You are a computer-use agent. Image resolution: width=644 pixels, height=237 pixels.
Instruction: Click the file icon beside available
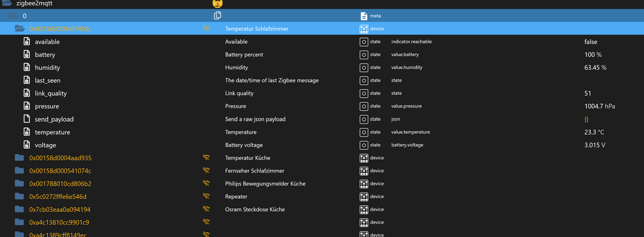click(x=26, y=41)
